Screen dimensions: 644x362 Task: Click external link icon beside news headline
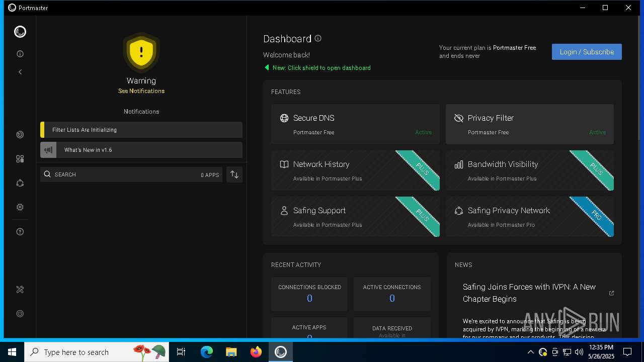[x=611, y=293]
